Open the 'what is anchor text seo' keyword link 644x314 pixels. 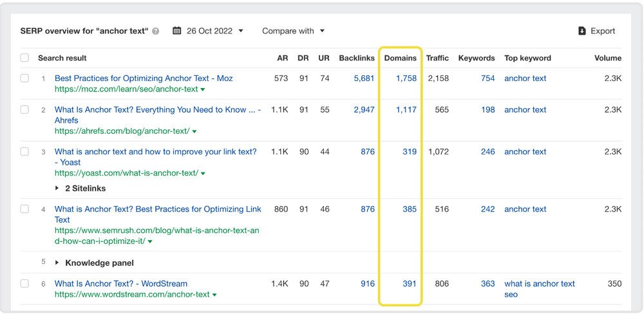point(539,289)
